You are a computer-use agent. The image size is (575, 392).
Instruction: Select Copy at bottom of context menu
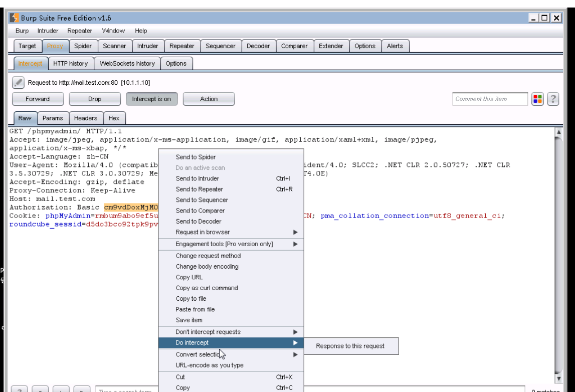pyautogui.click(x=231, y=387)
